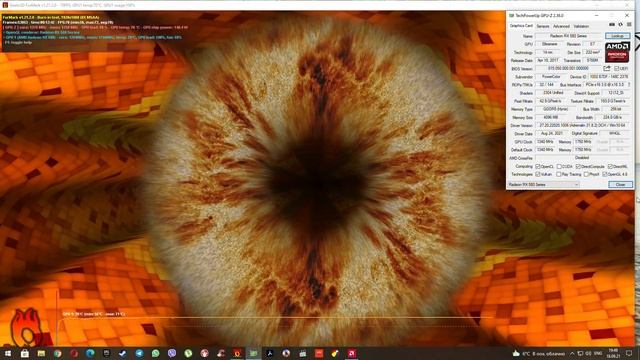Click the GPU-Z screenshot camera icon
Screen dimensions: 640x360
pos(611,25)
